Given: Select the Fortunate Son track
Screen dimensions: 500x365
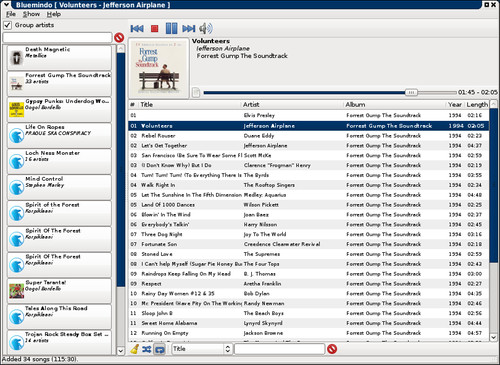Looking at the screenshot, I should pos(309,244).
